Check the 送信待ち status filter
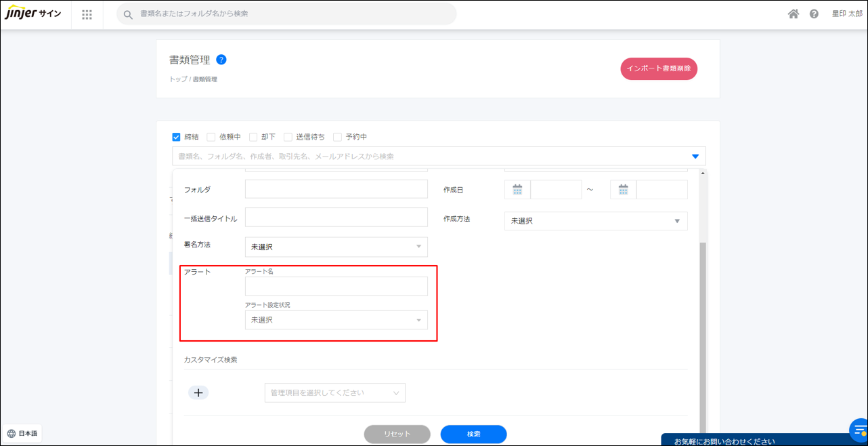The height and width of the screenshot is (446, 868). [288, 137]
